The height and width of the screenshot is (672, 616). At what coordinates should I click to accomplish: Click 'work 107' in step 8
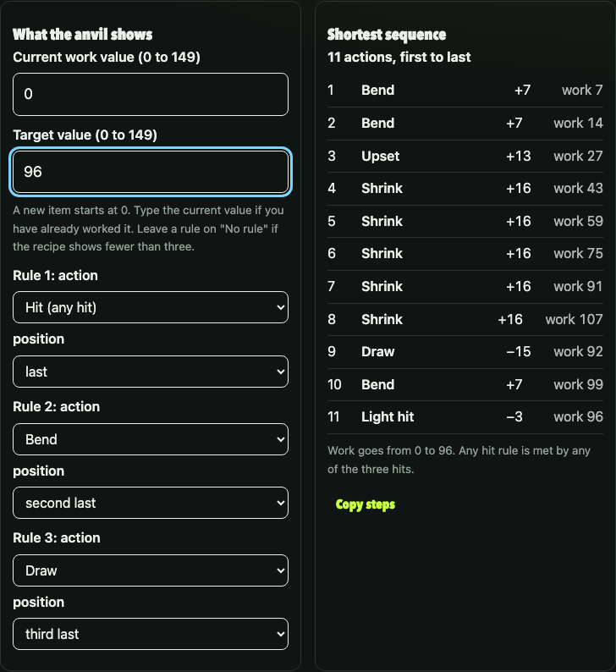coord(574,319)
